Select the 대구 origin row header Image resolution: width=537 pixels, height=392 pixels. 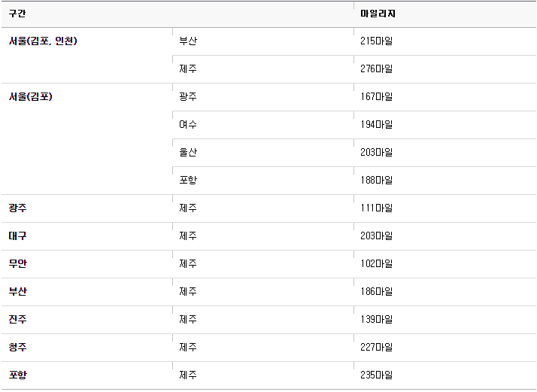point(17,236)
